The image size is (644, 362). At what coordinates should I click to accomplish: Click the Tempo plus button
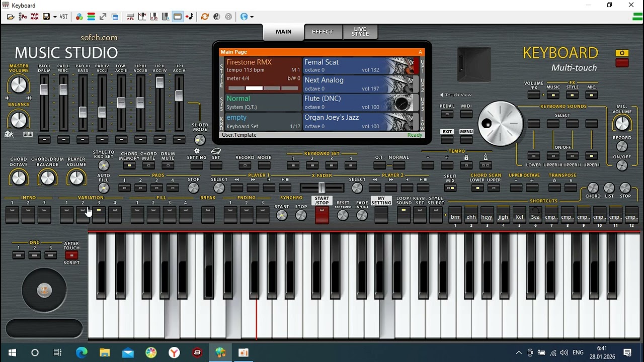(x=447, y=165)
